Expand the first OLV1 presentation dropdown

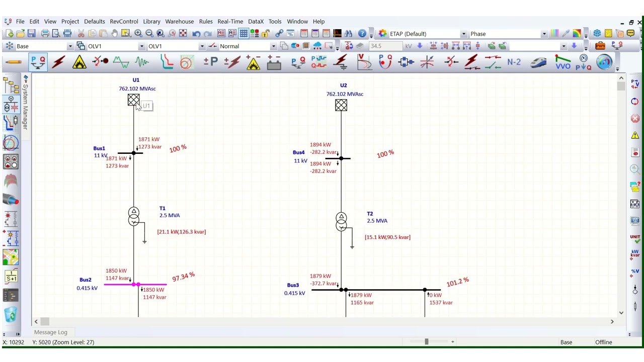[142, 46]
